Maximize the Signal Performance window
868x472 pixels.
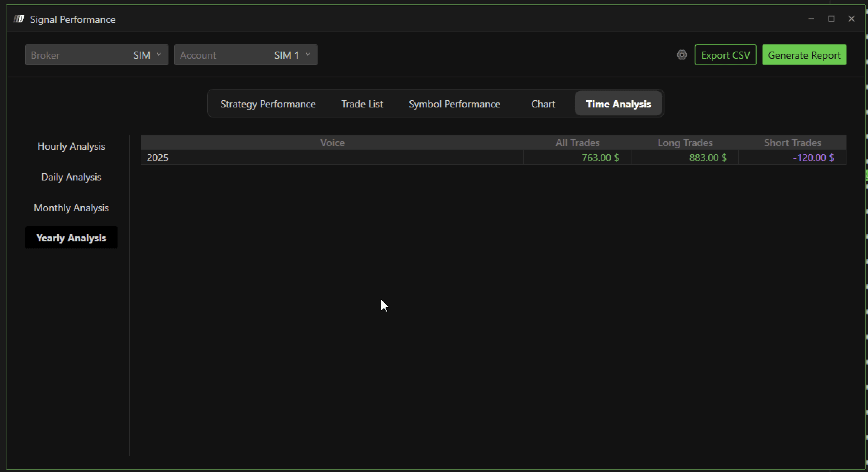point(831,19)
